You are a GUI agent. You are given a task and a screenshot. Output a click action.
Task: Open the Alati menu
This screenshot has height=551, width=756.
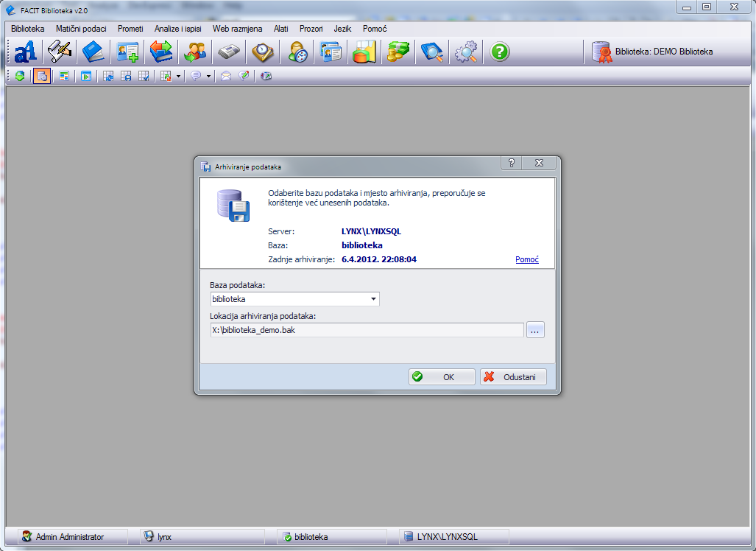(x=280, y=29)
